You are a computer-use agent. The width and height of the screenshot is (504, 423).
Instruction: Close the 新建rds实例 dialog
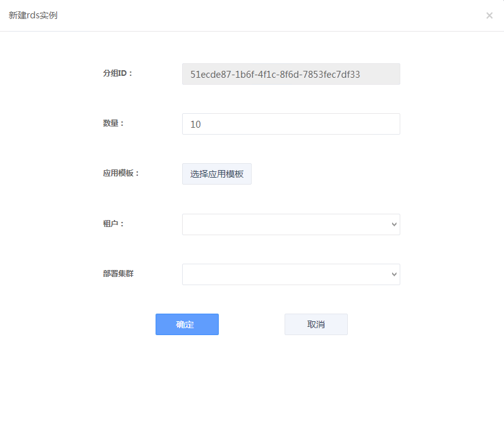click(x=489, y=15)
